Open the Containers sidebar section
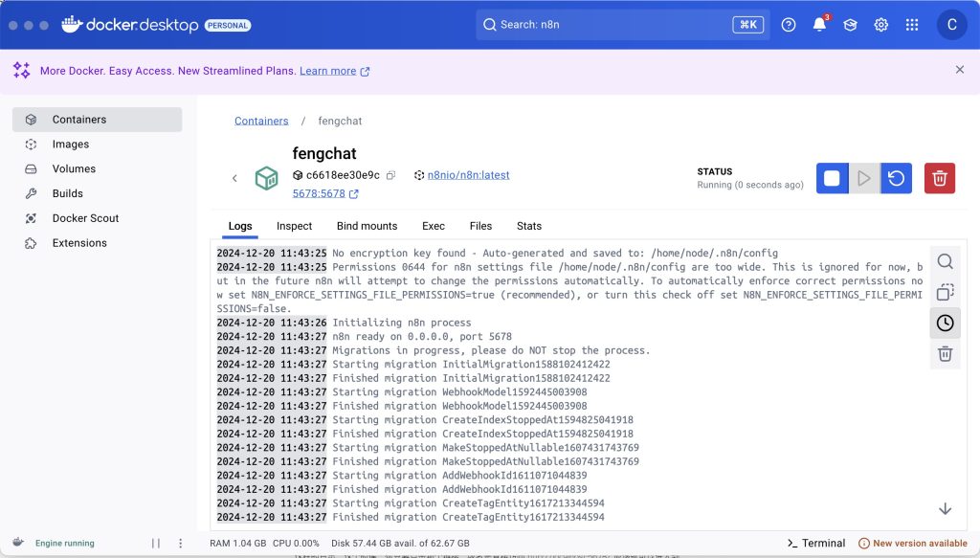980x558 pixels. pyautogui.click(x=98, y=120)
